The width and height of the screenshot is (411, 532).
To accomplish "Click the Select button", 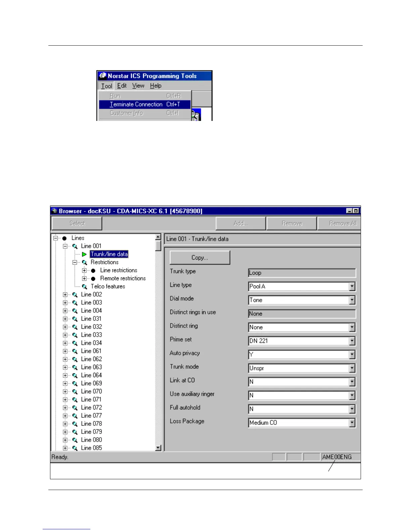I will point(77,223).
